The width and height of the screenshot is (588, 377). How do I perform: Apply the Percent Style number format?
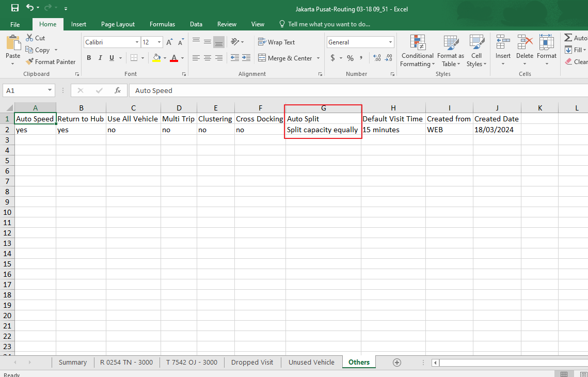point(349,58)
